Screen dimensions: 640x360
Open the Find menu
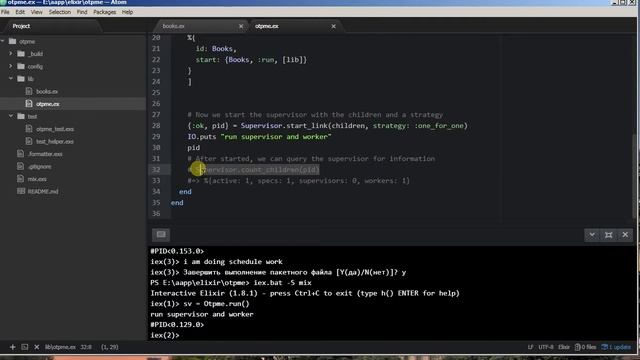[x=82, y=12]
